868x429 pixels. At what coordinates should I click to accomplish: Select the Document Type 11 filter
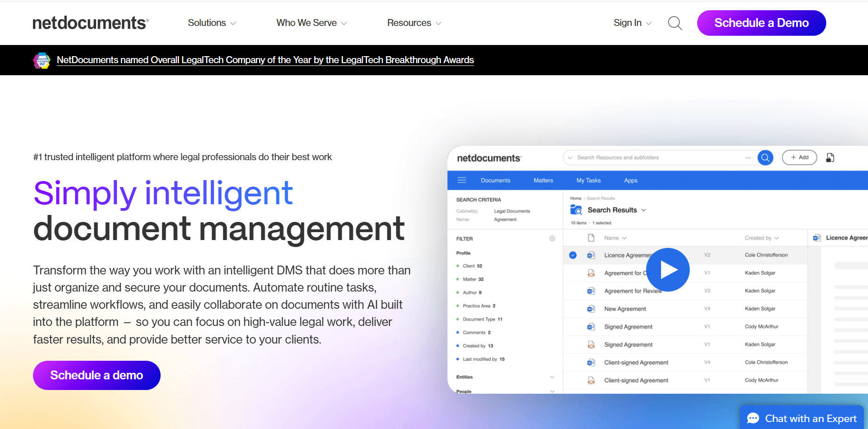[x=482, y=319]
